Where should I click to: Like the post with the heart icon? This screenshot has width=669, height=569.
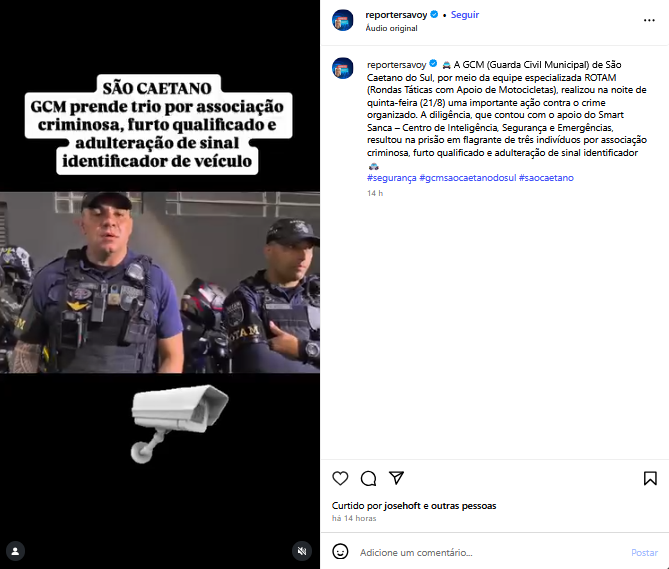coord(340,479)
